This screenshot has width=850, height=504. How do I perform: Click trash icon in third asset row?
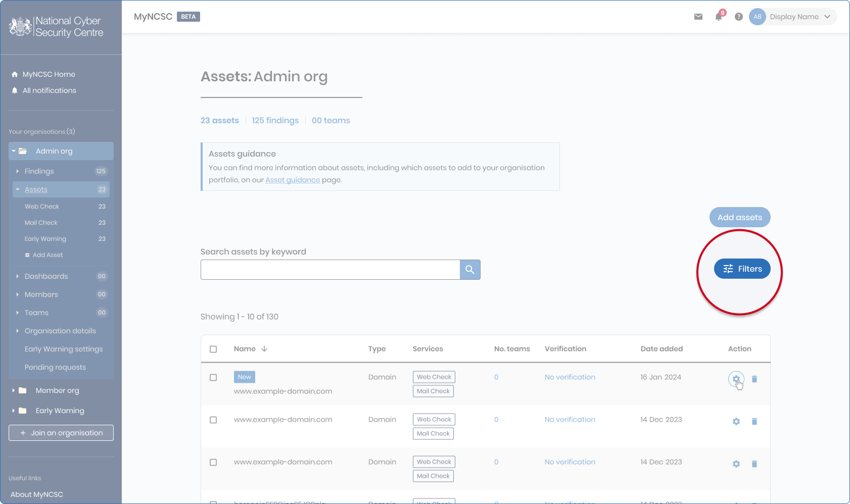[754, 464]
